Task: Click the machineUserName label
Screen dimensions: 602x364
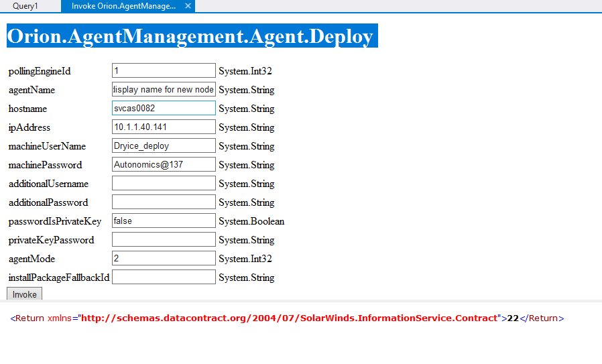Action: click(47, 146)
